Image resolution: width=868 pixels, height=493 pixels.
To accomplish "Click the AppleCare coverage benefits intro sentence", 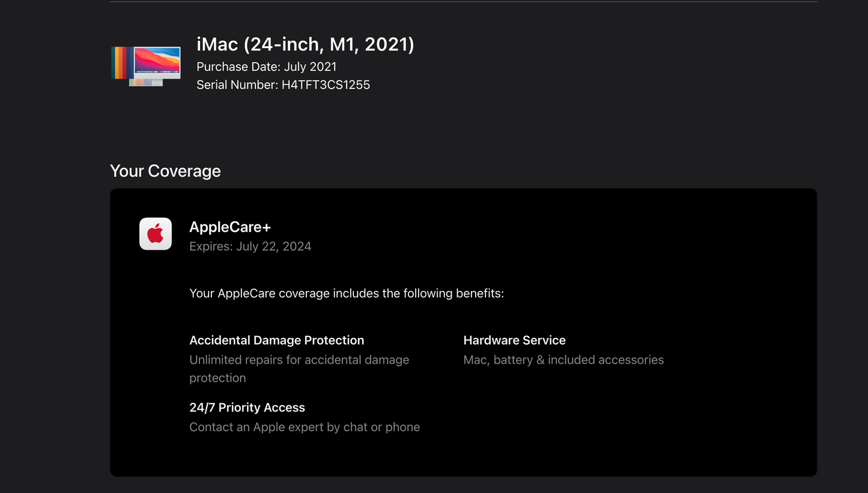I will pos(346,293).
